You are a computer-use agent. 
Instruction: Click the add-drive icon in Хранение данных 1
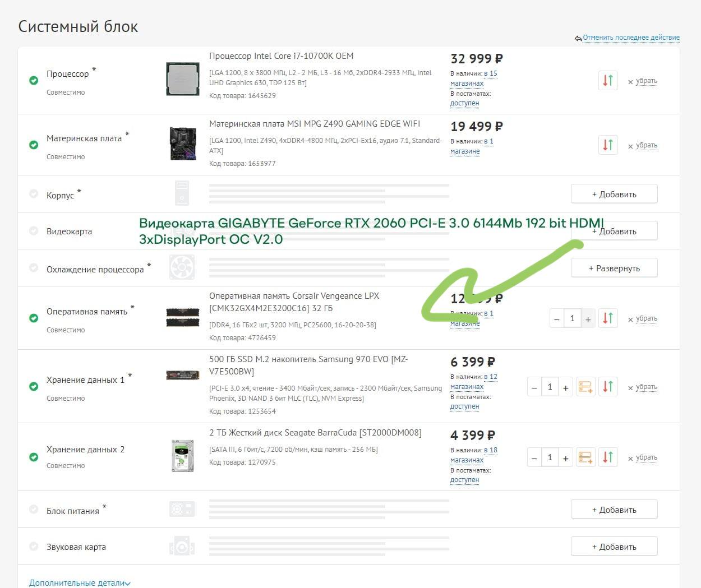(585, 387)
